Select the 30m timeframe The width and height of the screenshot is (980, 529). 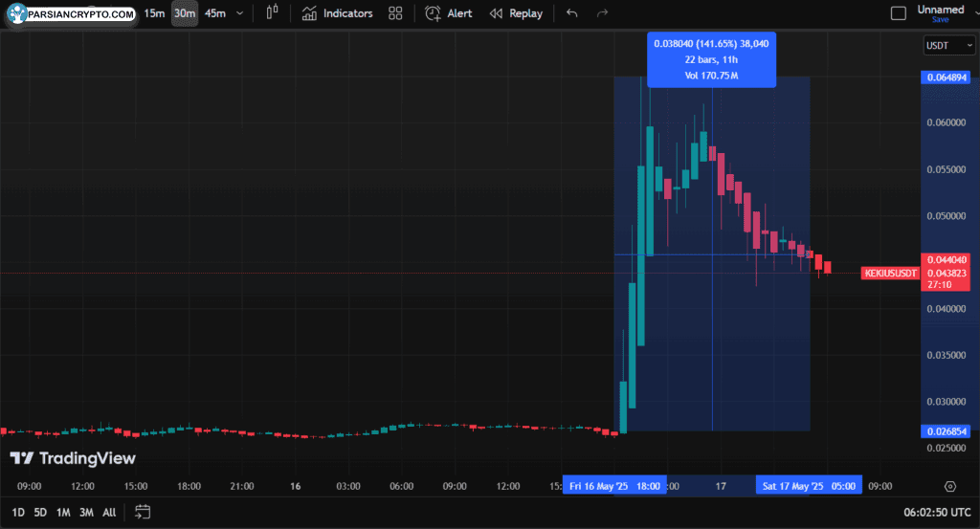[x=185, y=13]
